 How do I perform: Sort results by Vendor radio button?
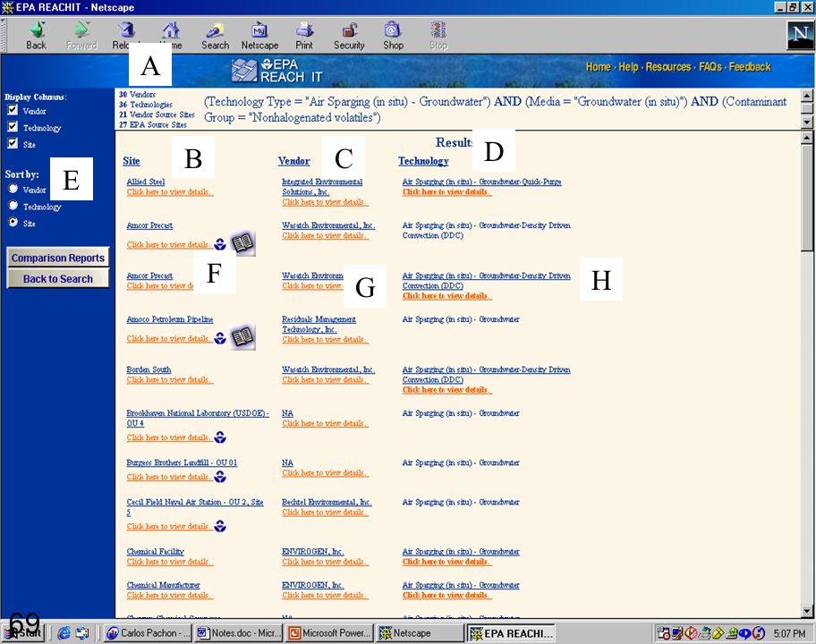[13, 189]
